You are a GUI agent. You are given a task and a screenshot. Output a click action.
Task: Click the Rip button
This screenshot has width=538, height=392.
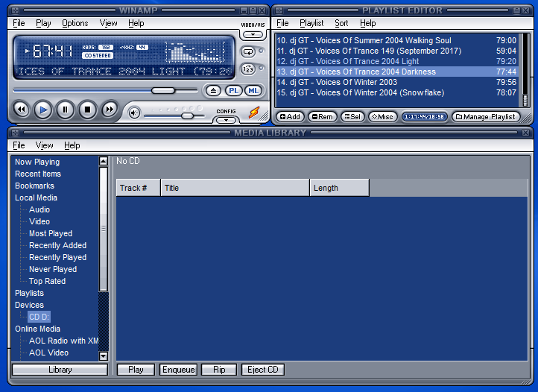(219, 370)
